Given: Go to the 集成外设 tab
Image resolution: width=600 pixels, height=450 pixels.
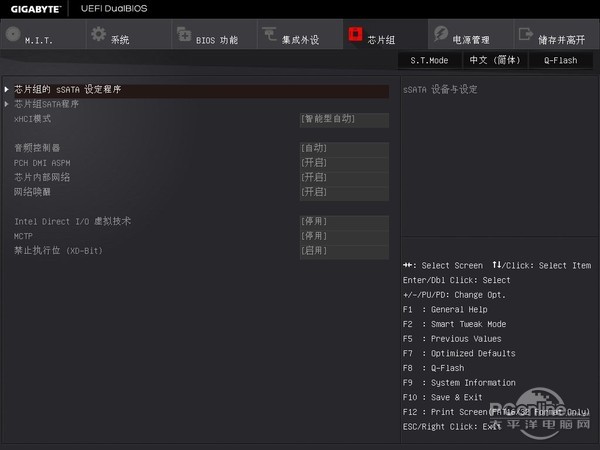Looking at the screenshot, I should pyautogui.click(x=300, y=34).
